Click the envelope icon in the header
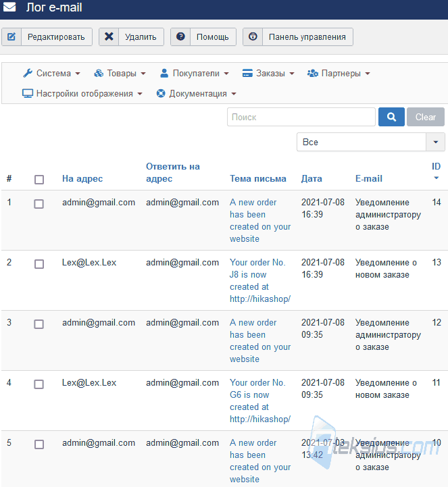Screen dimensions: 448x487 [9, 7]
